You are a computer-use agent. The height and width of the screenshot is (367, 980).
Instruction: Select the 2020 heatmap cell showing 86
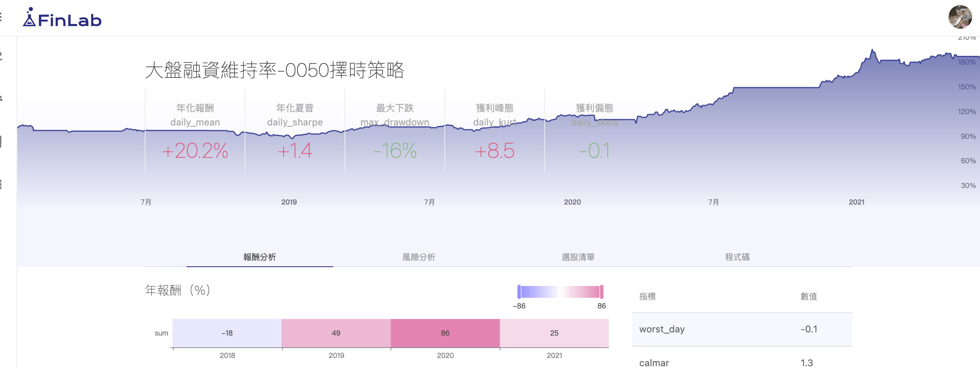pyautogui.click(x=445, y=333)
